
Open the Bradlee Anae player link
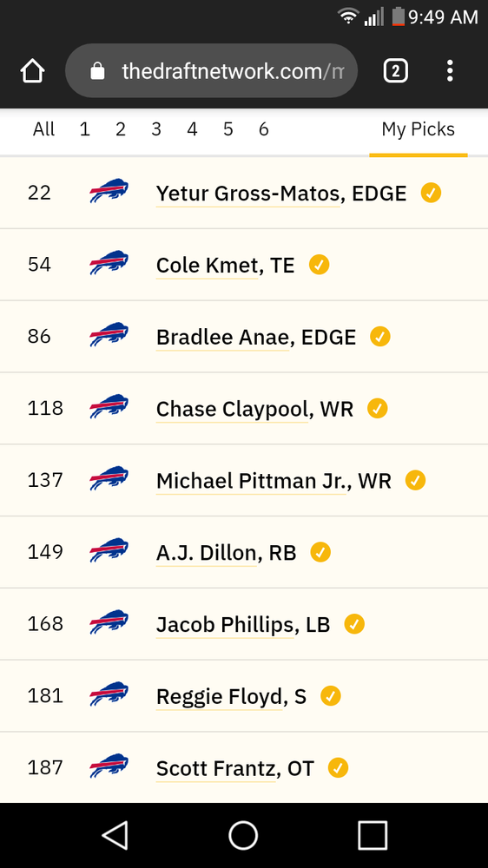222,337
